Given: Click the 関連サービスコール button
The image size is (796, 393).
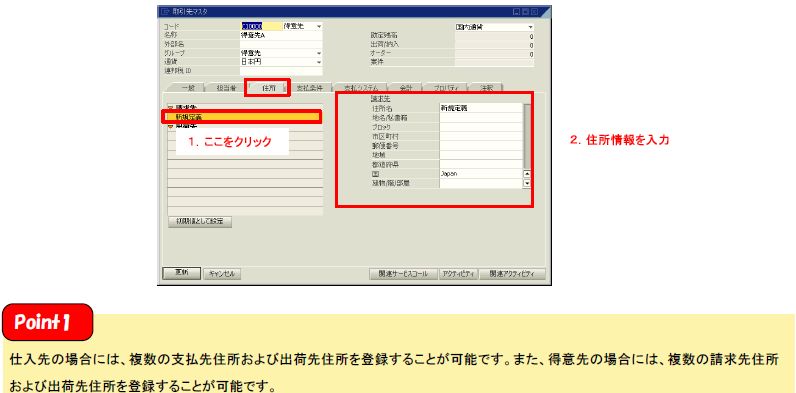Looking at the screenshot, I should 403,274.
